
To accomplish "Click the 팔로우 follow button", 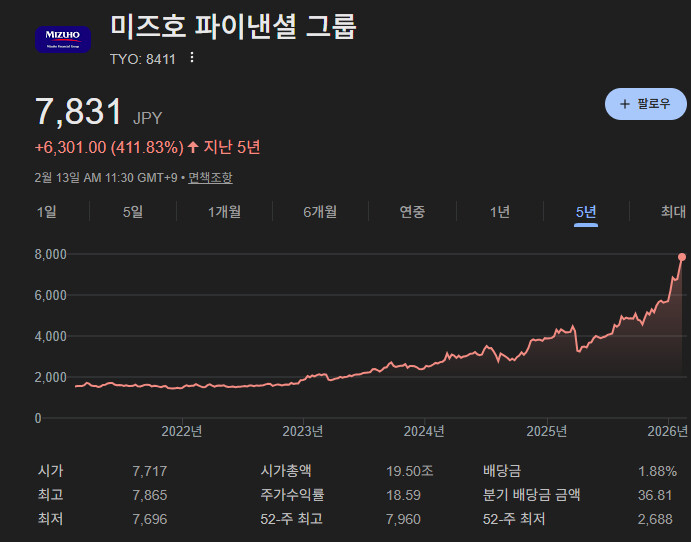I will (645, 104).
